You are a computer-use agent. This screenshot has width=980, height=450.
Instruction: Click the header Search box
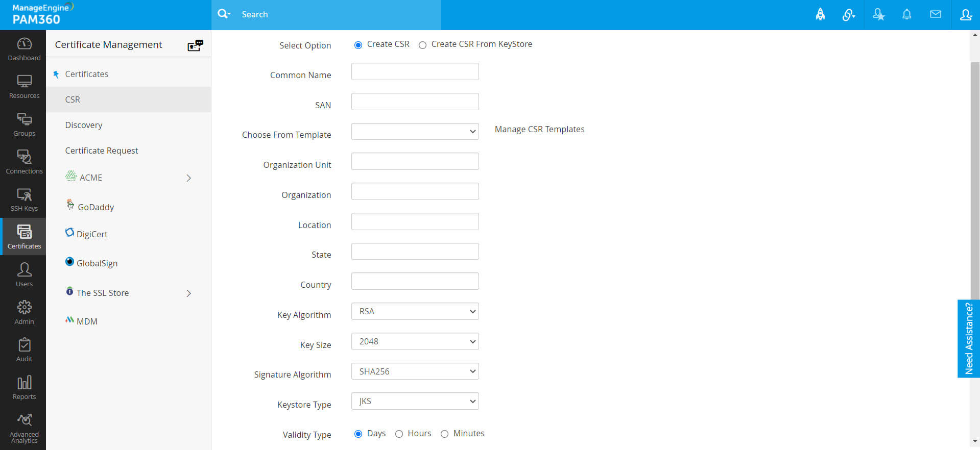(x=326, y=15)
